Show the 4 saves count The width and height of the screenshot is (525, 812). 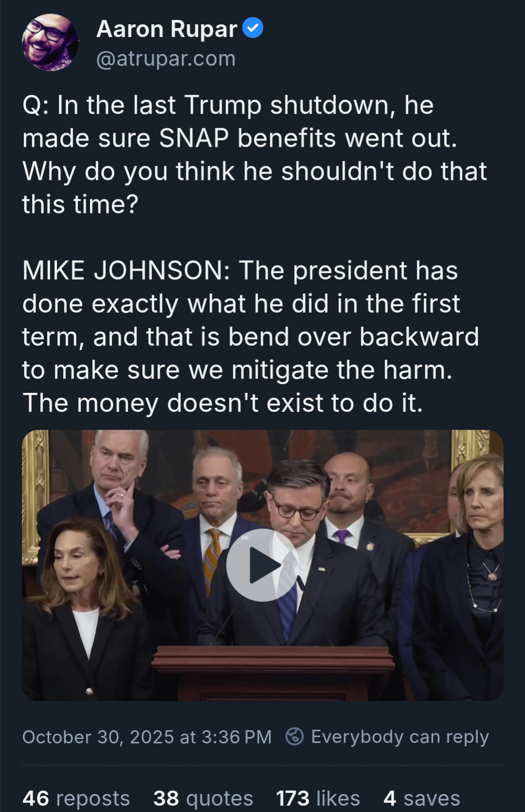[421, 798]
